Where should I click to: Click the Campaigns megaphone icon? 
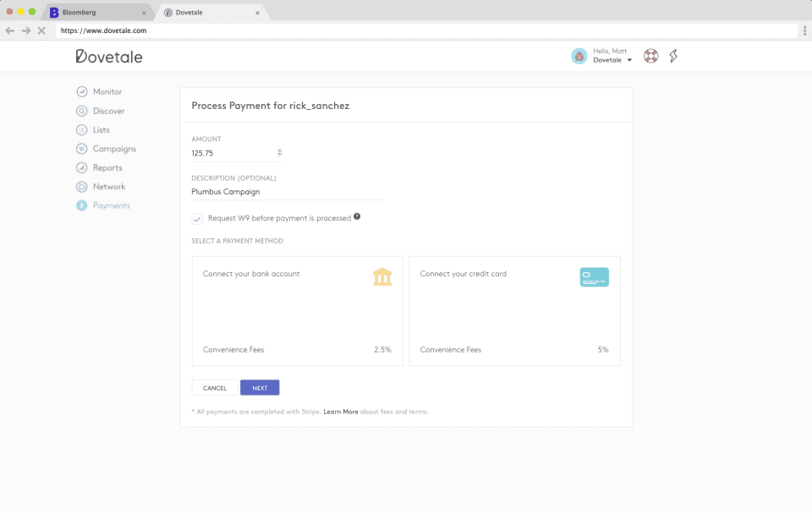pyautogui.click(x=82, y=149)
